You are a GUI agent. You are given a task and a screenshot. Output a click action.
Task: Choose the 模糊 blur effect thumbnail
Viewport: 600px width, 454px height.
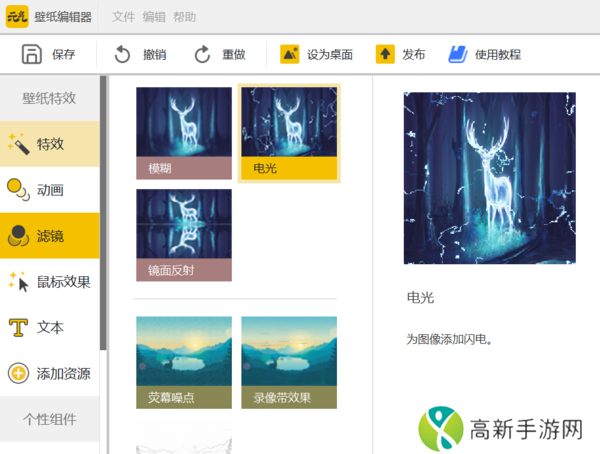tap(184, 133)
